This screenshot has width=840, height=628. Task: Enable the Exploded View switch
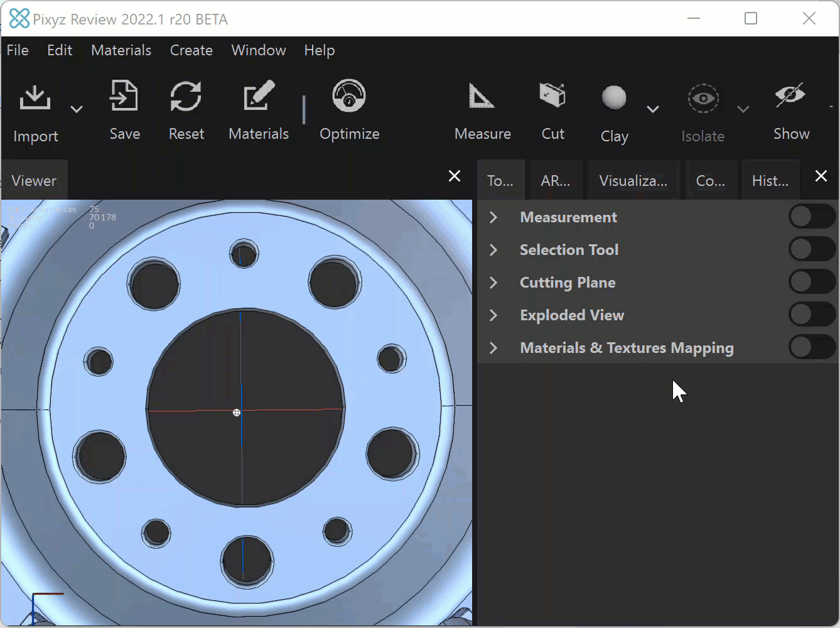click(812, 315)
